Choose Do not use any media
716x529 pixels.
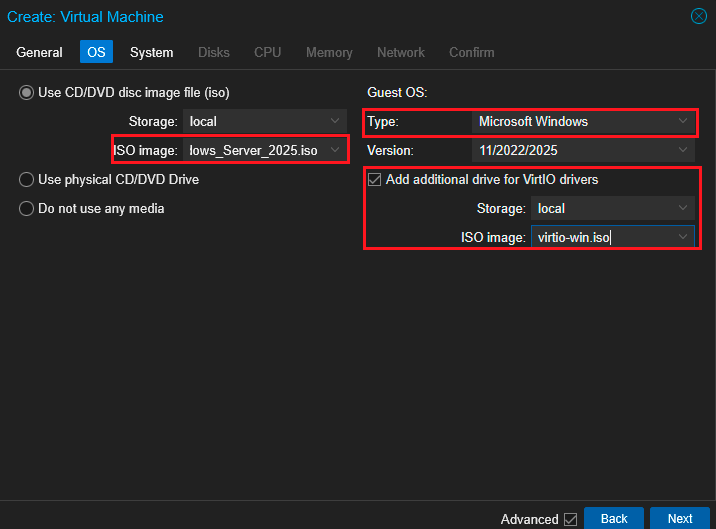point(26,208)
